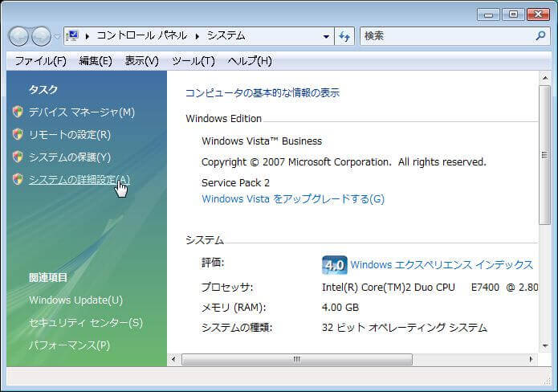Viewport: 558px width, 392px height.
Task: Open Windows Update(U) in related items
Action: pos(75,300)
